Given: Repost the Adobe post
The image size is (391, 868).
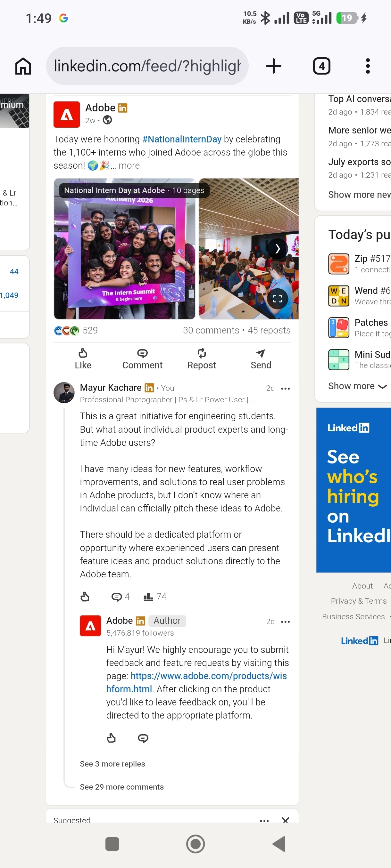Looking at the screenshot, I should click(x=201, y=358).
